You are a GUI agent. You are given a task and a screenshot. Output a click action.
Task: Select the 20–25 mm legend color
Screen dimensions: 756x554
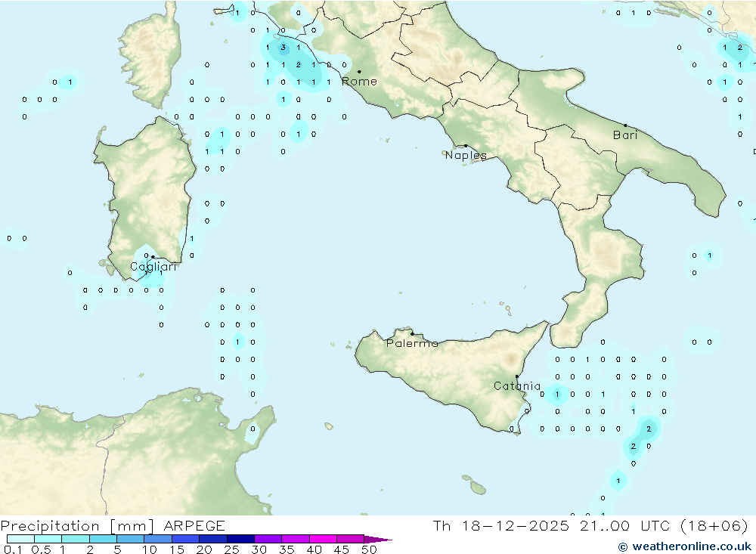(212, 539)
